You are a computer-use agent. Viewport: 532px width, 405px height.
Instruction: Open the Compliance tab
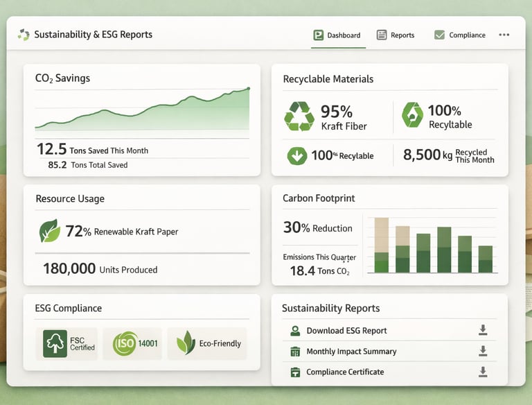tap(460, 35)
